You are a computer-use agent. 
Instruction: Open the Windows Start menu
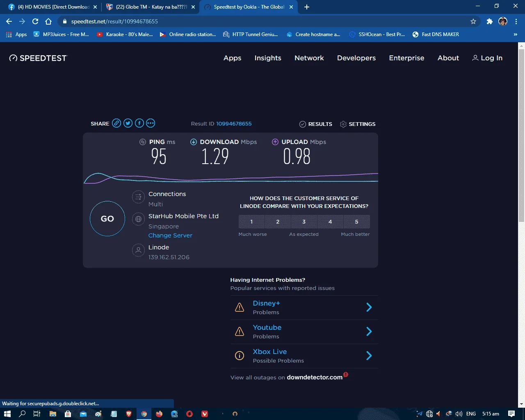(x=7, y=414)
